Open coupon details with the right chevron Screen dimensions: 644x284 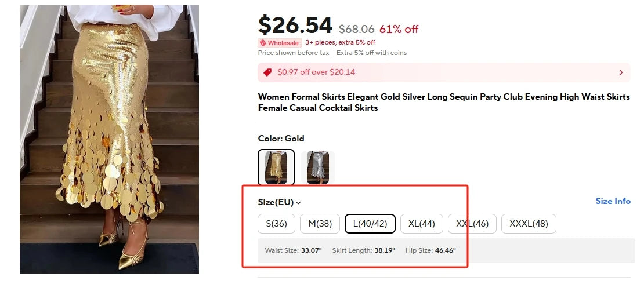(x=621, y=72)
